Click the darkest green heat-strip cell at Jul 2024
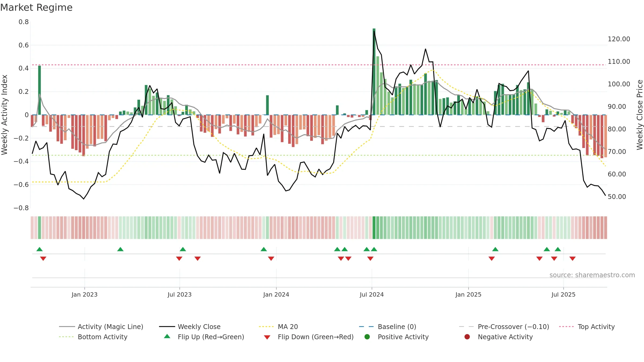Image resolution: width=644 pixels, height=362 pixels. [374, 228]
